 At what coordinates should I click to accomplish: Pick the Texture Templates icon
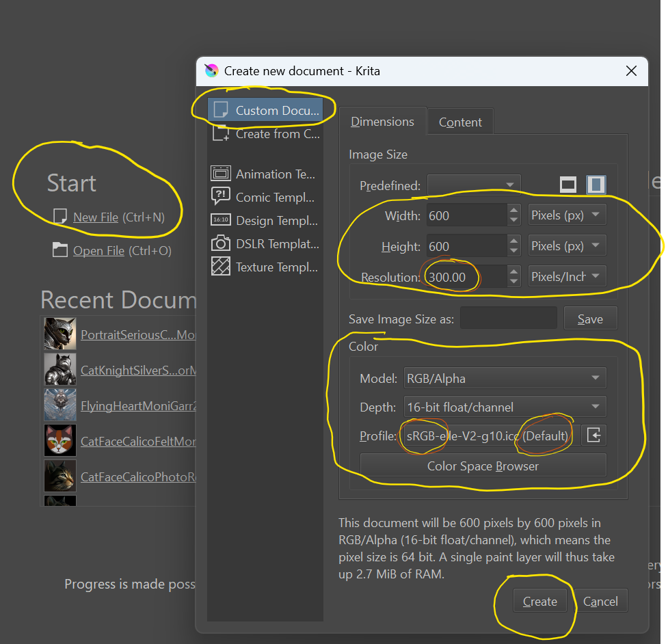tap(221, 267)
